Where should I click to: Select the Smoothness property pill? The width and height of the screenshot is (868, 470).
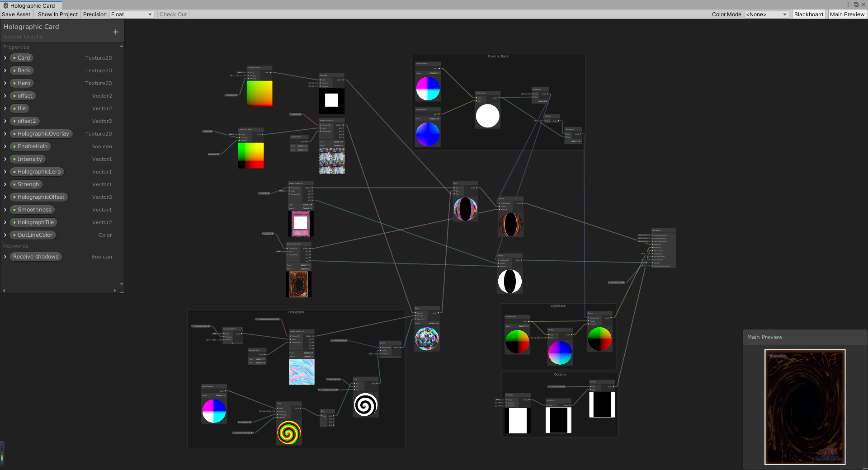32,210
